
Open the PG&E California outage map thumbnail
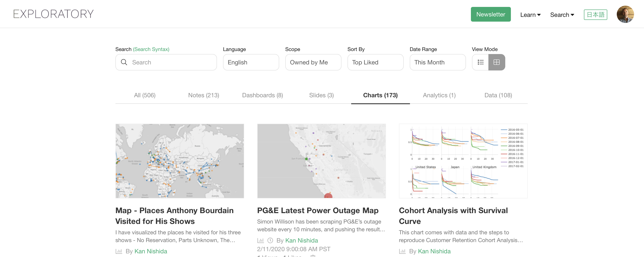(x=322, y=161)
